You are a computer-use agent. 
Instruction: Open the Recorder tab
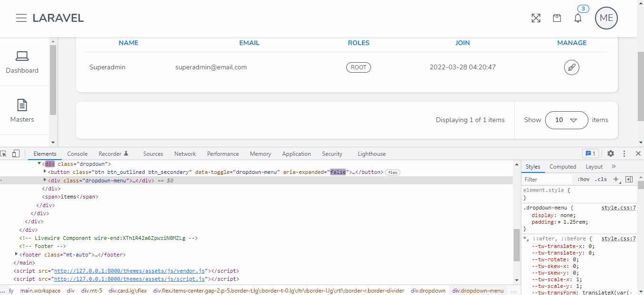(114, 154)
